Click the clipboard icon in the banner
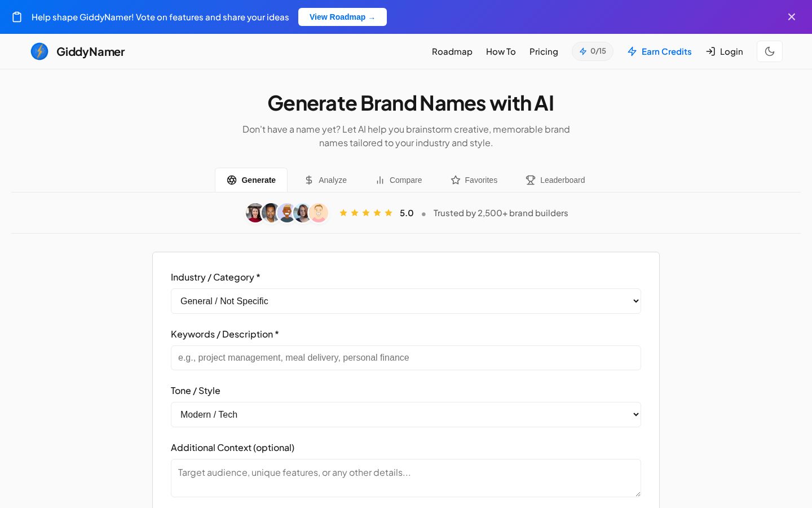Image resolution: width=812 pixels, height=508 pixels. [17, 17]
